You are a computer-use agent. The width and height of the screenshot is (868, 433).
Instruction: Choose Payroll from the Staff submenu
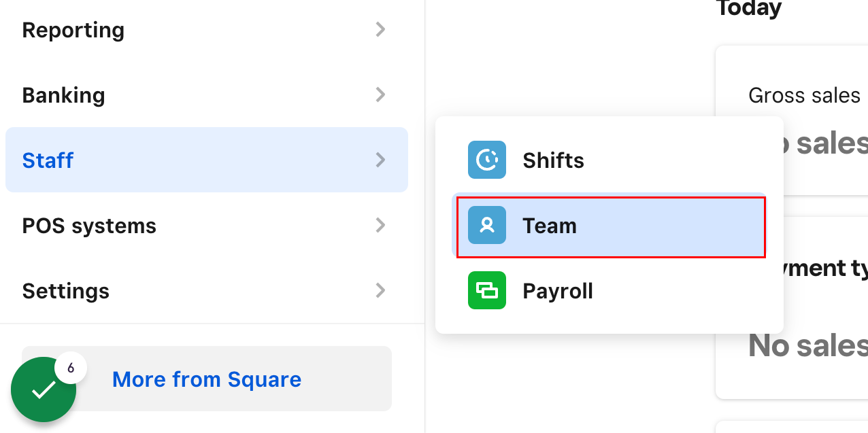(610, 290)
